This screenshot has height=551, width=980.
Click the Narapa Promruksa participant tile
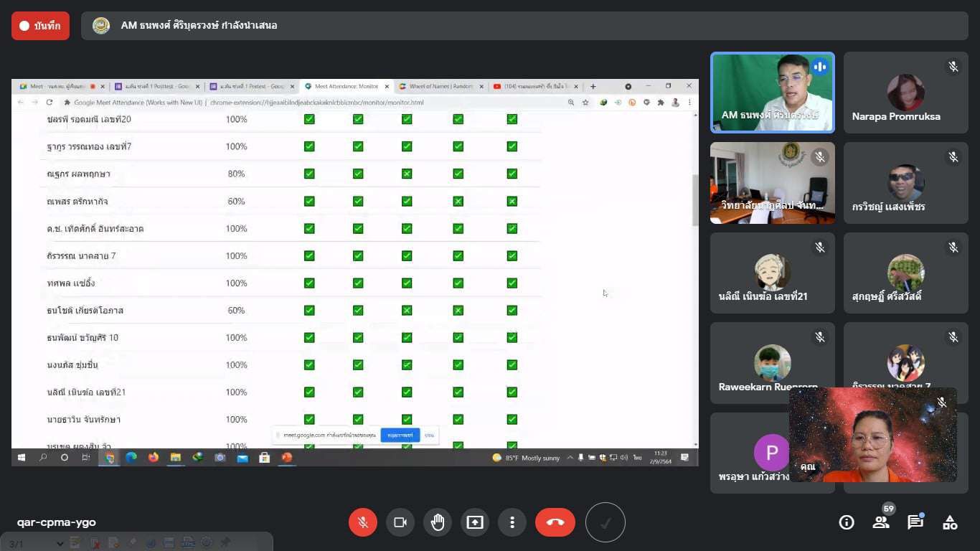click(x=905, y=93)
